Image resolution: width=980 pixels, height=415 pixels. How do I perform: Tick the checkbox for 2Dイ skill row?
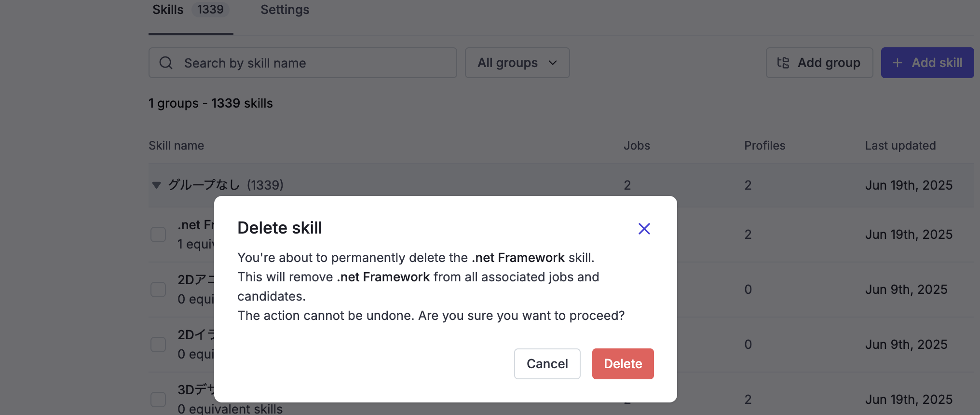[158, 345]
